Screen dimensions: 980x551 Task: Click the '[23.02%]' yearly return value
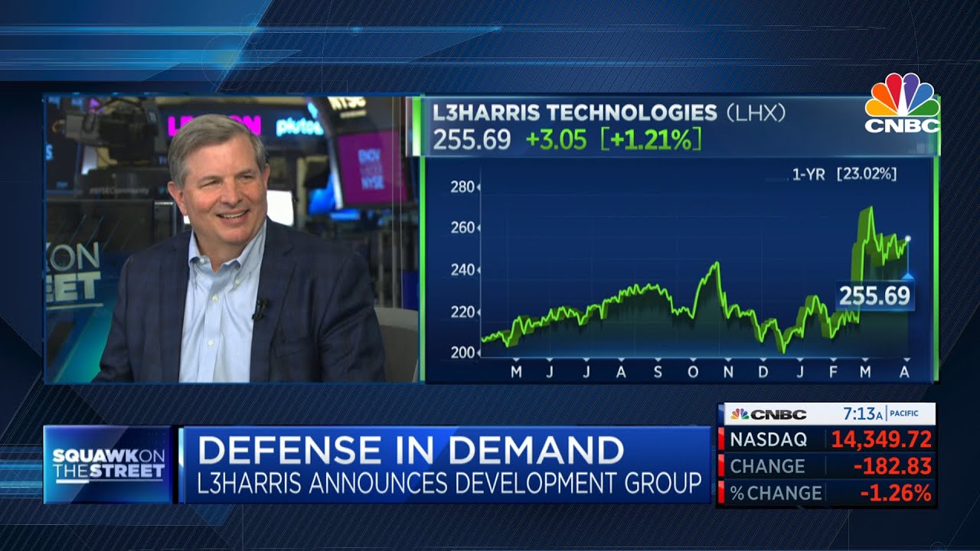click(x=866, y=174)
